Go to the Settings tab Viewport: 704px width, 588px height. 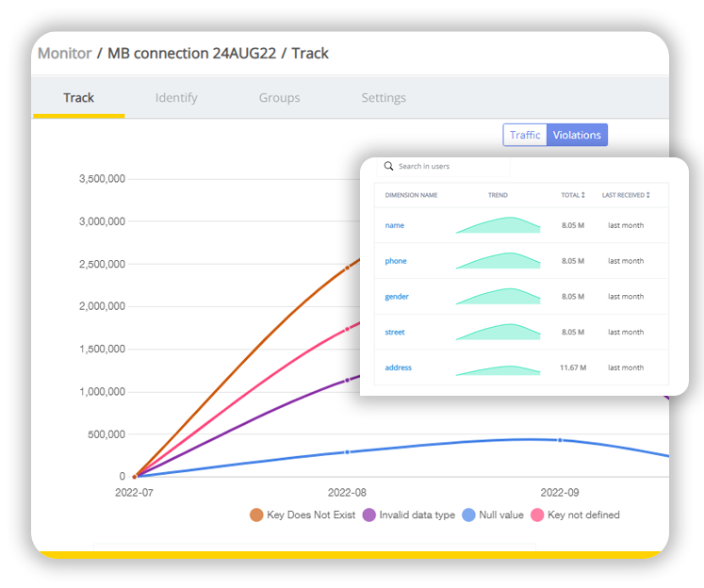384,98
